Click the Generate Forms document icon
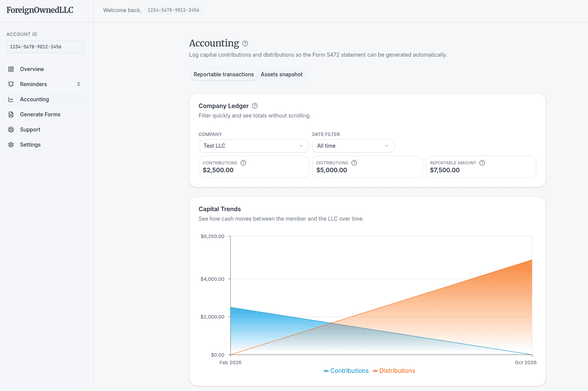Image resolution: width=588 pixels, height=391 pixels. click(x=11, y=114)
